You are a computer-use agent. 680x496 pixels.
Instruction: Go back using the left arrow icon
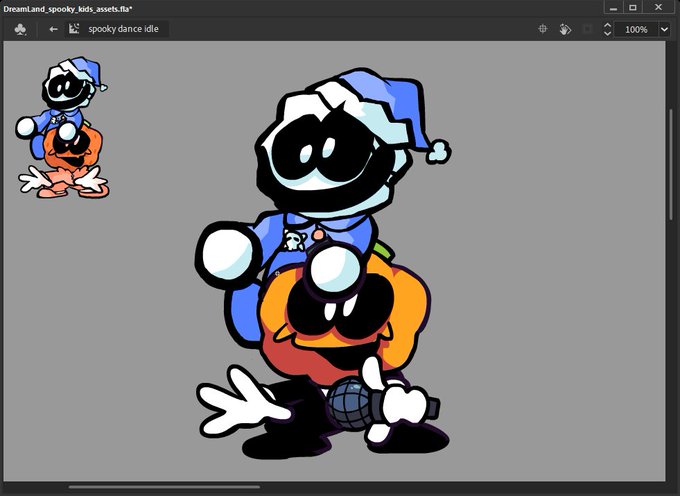coord(53,29)
